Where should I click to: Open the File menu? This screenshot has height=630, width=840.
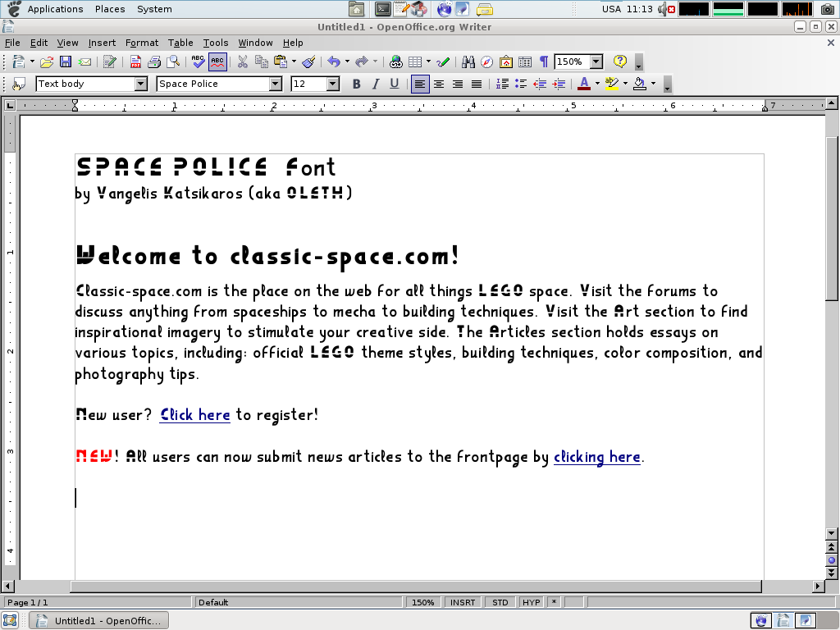click(x=12, y=43)
